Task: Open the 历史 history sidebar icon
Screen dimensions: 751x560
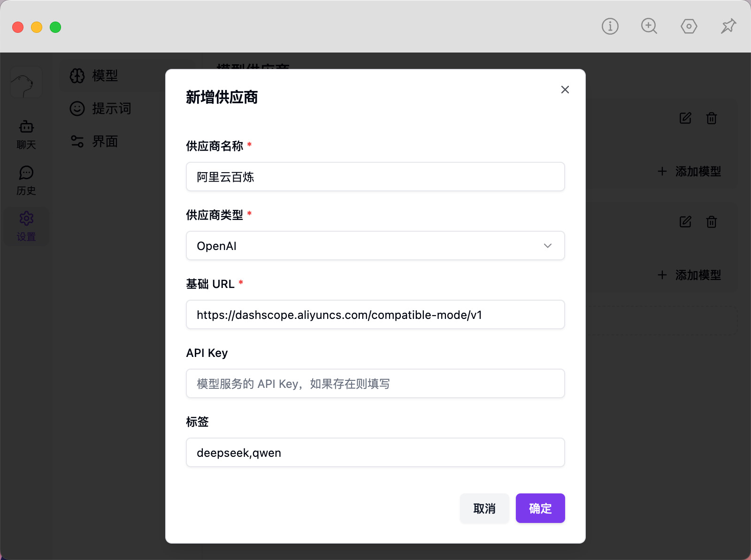Action: [26, 181]
